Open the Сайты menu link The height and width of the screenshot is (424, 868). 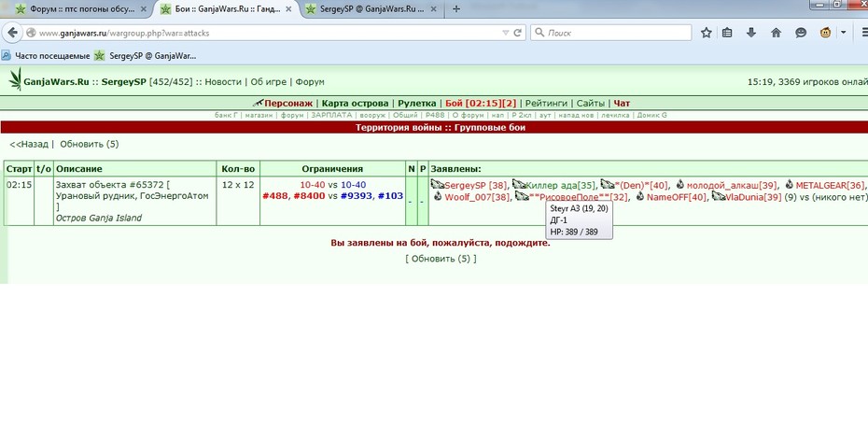click(591, 103)
